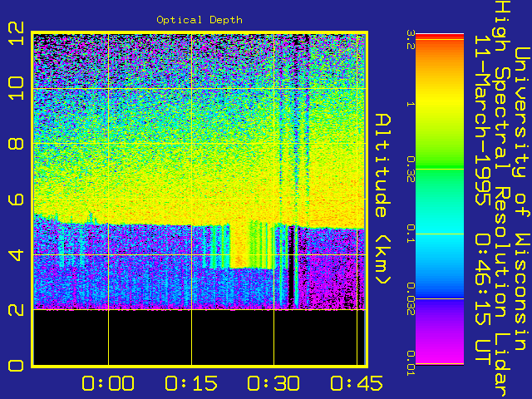Click the altitude axis label '10'

tap(16, 88)
